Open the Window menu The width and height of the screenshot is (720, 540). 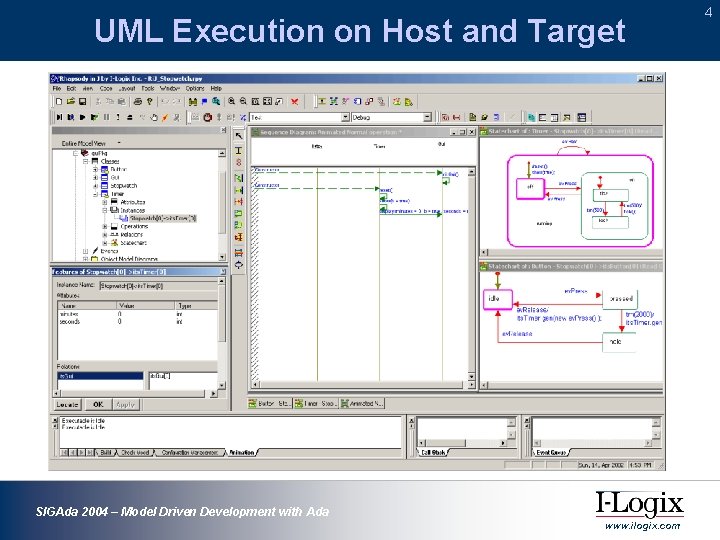pos(169,88)
